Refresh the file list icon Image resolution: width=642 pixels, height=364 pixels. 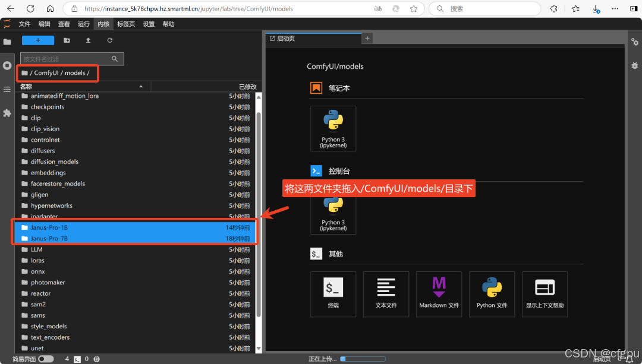pos(110,40)
